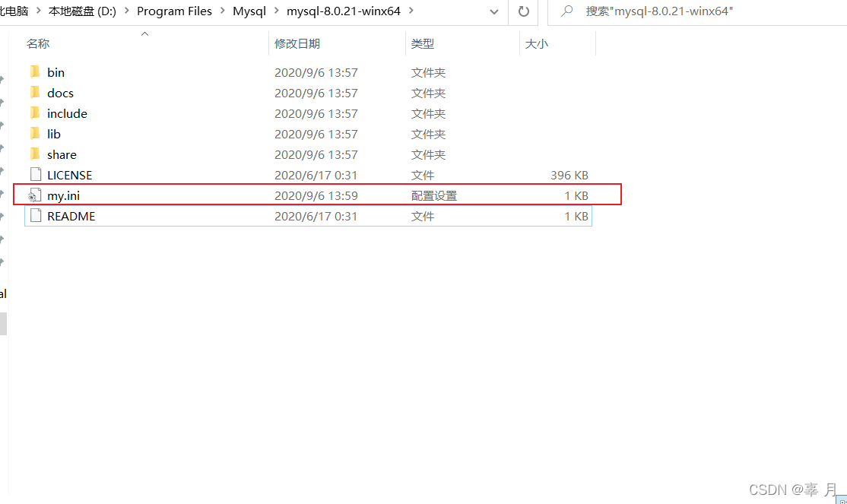
Task: Select the file name my.ini
Action: pos(63,195)
